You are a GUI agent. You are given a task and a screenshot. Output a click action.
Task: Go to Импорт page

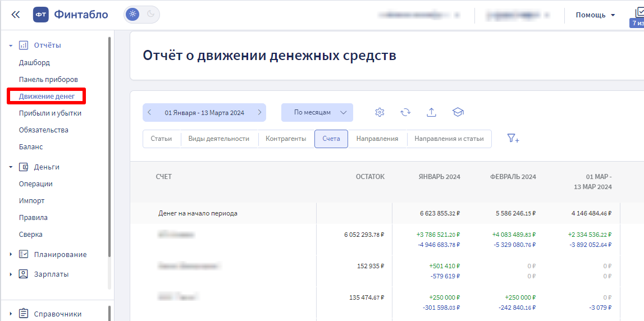point(31,201)
